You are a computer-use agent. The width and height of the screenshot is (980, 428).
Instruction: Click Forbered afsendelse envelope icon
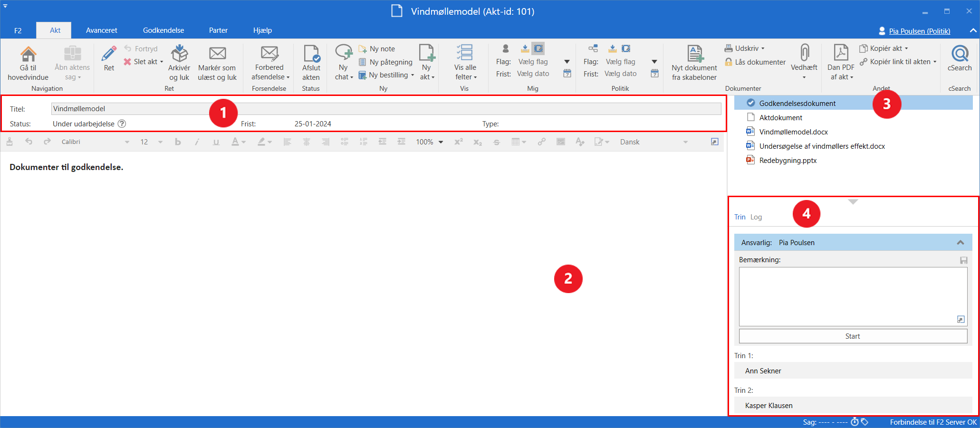[x=269, y=54]
